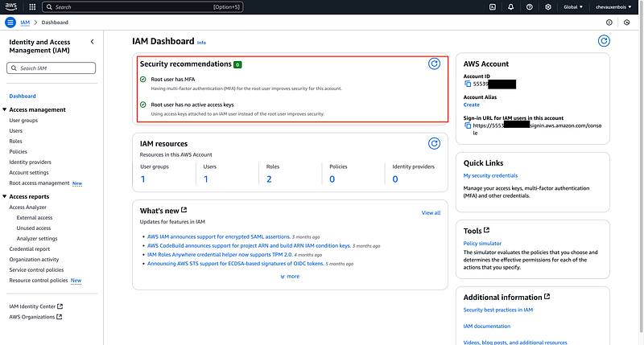
Task: Copy the Account ID with copy icon
Action: 468,84
